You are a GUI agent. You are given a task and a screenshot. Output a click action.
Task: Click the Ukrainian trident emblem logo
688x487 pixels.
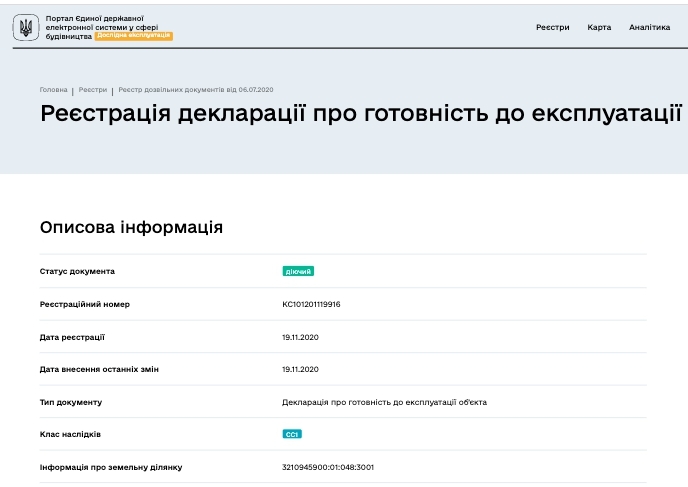click(26, 27)
